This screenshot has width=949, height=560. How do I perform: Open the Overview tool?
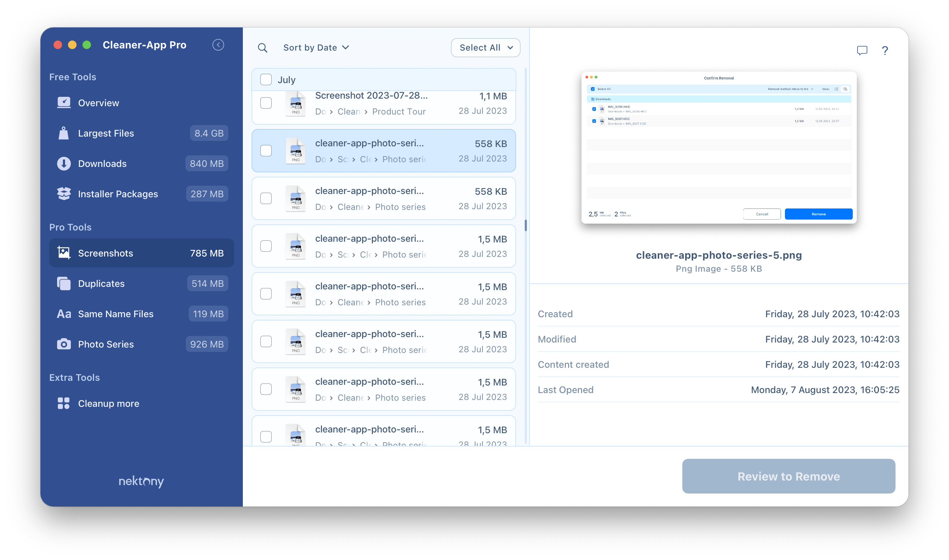[x=99, y=103]
